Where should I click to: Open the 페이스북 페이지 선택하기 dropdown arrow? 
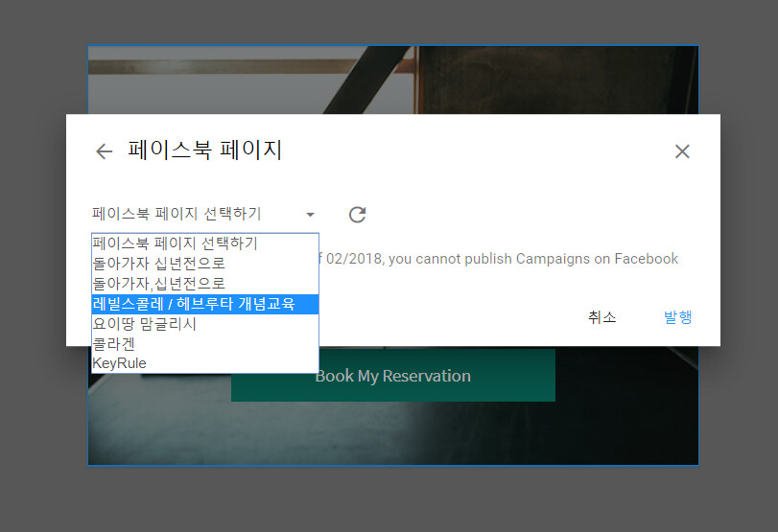point(310,215)
